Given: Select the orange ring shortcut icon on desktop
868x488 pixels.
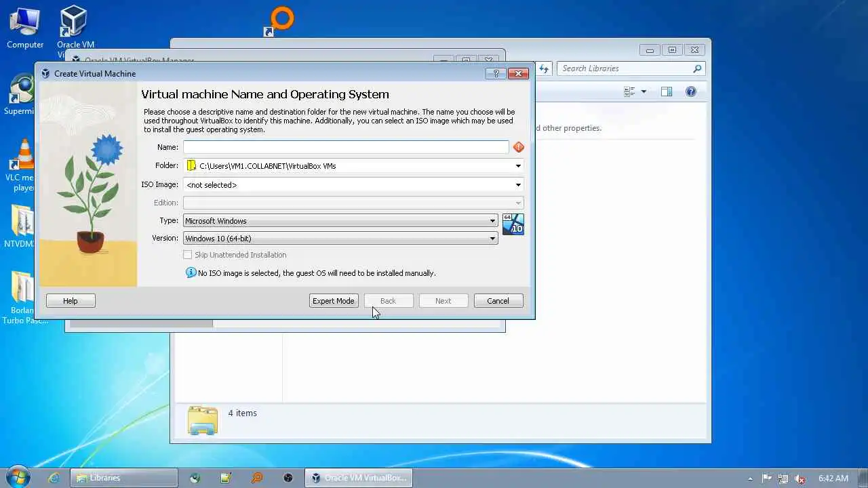Looking at the screenshot, I should click(x=279, y=20).
